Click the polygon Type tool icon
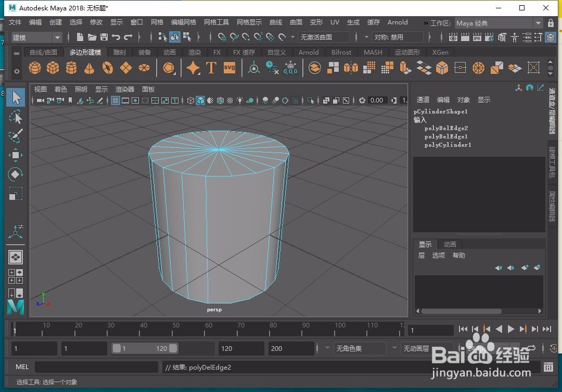The height and width of the screenshot is (392, 562). pyautogui.click(x=211, y=68)
